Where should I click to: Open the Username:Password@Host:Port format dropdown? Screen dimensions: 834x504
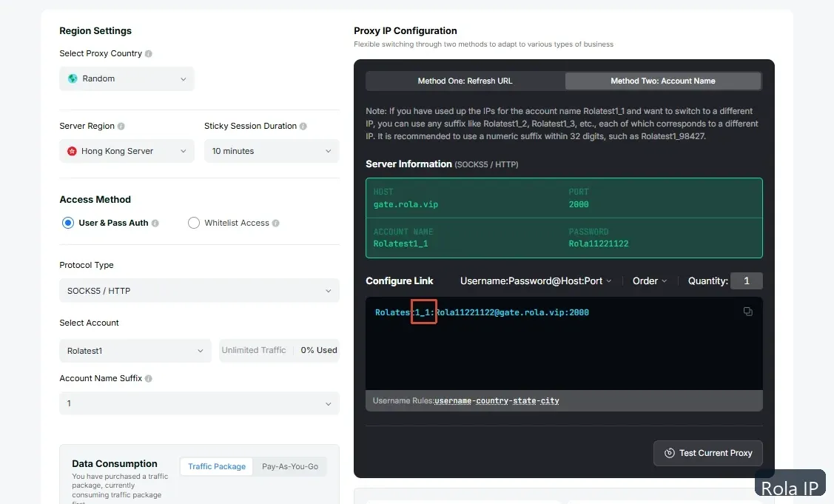point(536,281)
